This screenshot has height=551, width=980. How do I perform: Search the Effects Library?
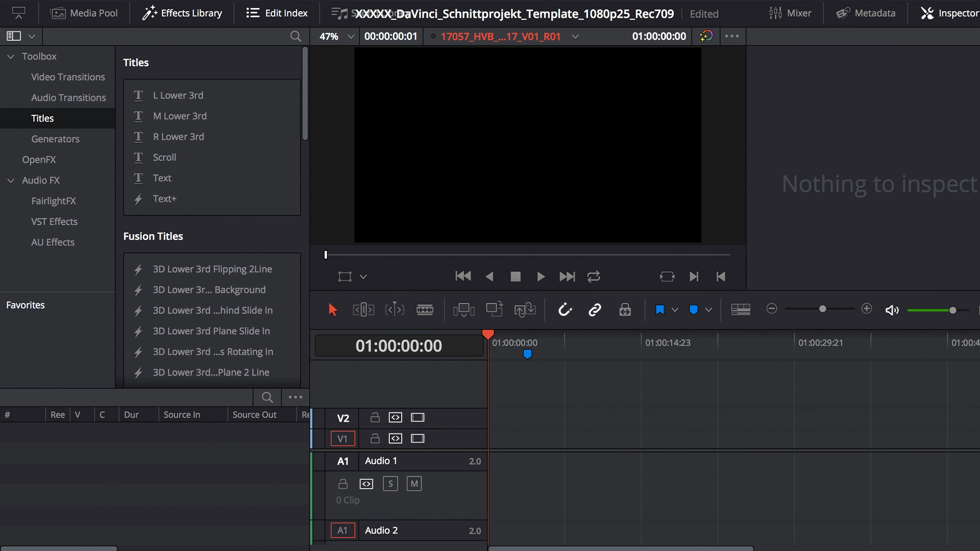pos(296,36)
